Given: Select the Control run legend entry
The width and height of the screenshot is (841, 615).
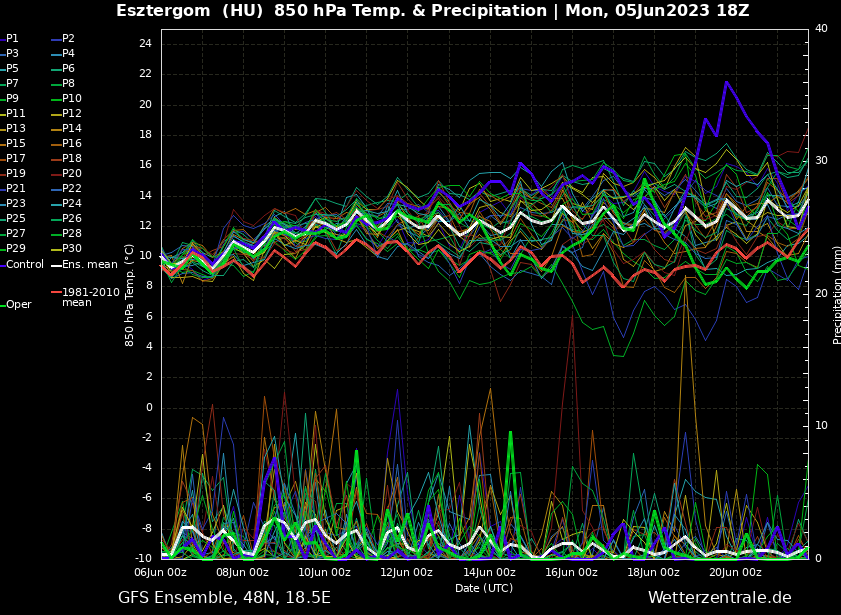Looking at the screenshot, I should point(25,265).
